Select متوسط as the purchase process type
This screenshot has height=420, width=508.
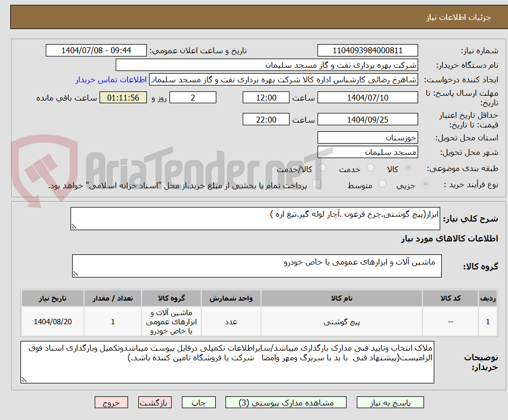[383, 183]
